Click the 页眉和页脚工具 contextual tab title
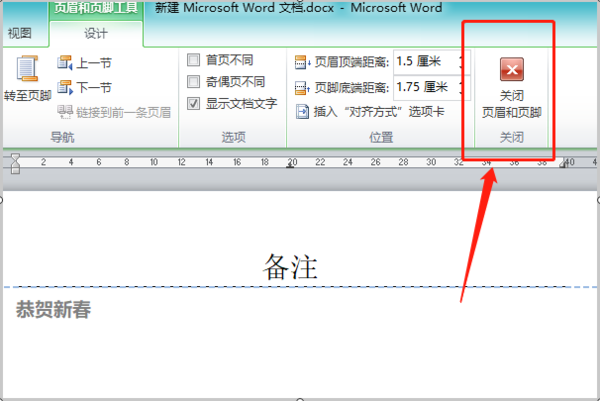This screenshot has height=401, width=600. (96, 8)
